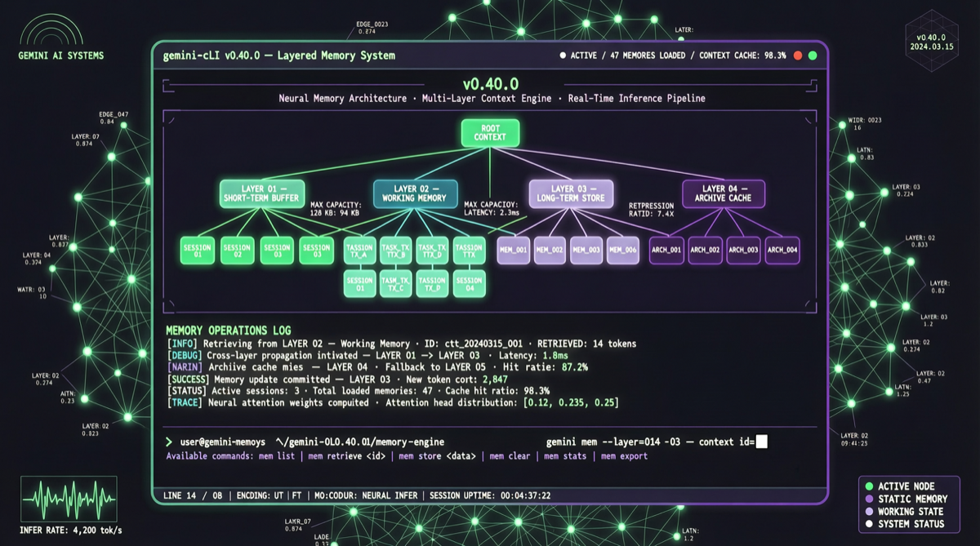The width and height of the screenshot is (980, 546).
Task: Click the purple STATIC MEMORY legend dot
Action: [869, 499]
